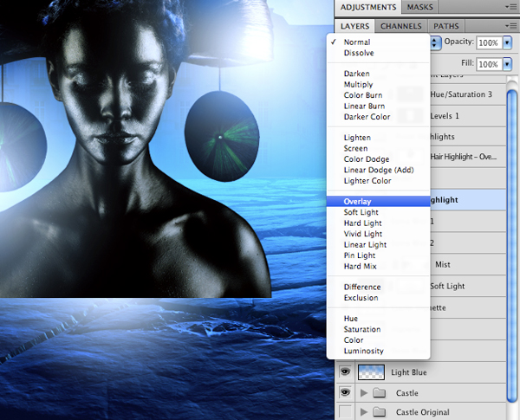Screen dimensions: 520x420
Task: Switch to the Masks tab
Action: click(419, 7)
